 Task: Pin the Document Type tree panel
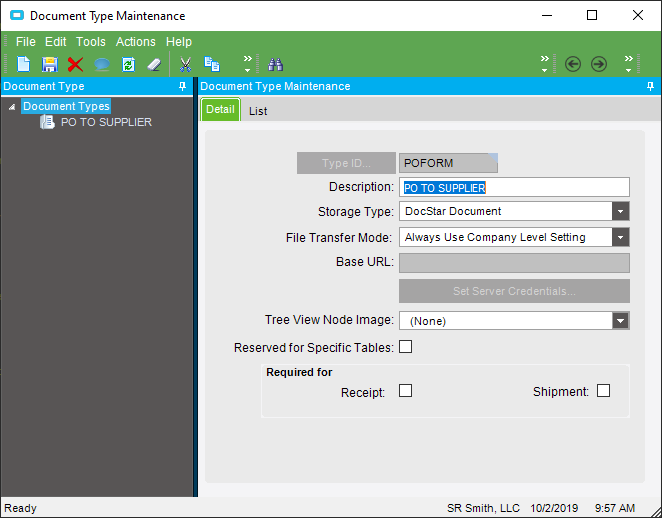coord(182,86)
